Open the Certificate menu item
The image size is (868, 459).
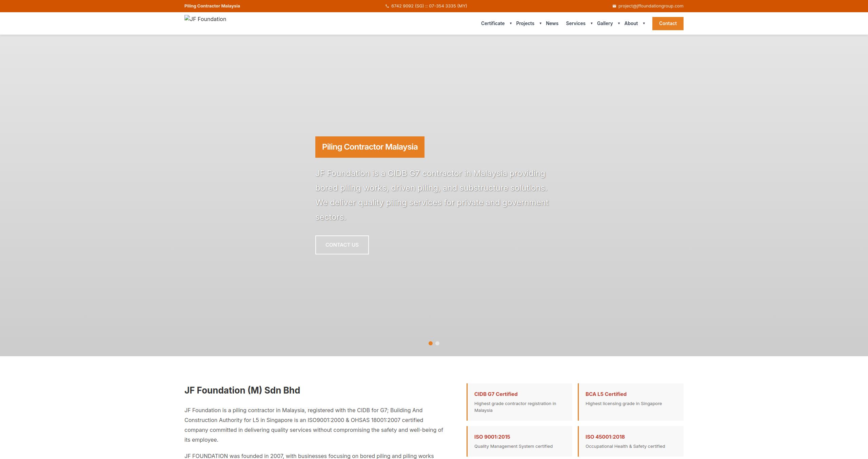pos(493,23)
